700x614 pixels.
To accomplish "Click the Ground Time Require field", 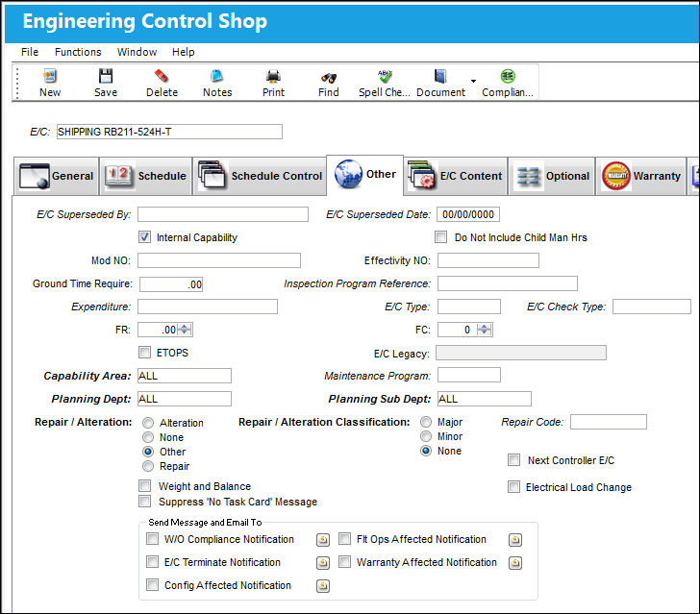I will 171,284.
